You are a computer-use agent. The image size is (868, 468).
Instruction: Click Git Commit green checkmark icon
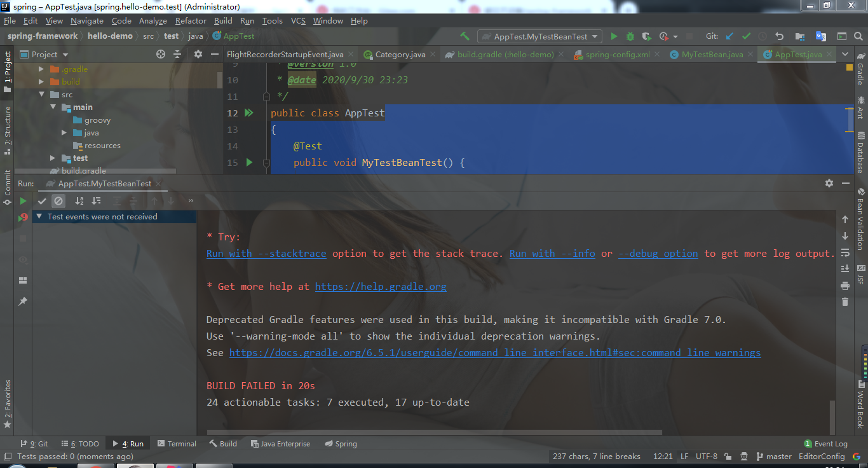point(746,36)
